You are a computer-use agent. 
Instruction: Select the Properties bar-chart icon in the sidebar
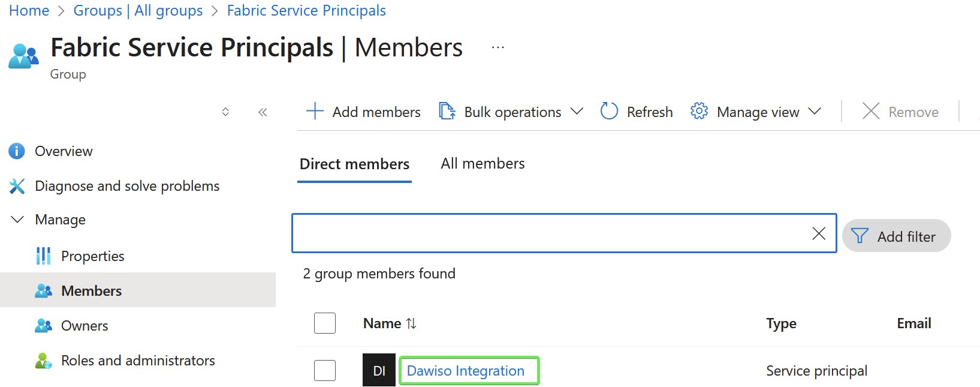[x=43, y=256]
